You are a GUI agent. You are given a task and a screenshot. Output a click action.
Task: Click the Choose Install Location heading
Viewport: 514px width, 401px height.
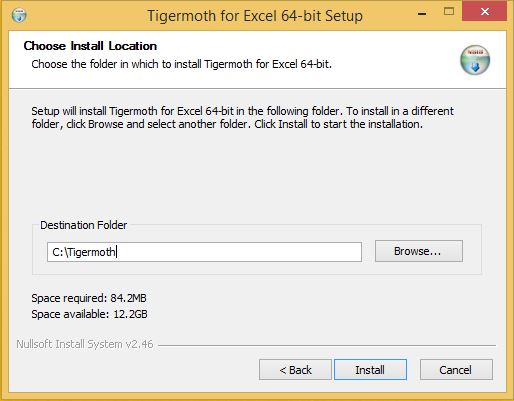pos(90,46)
